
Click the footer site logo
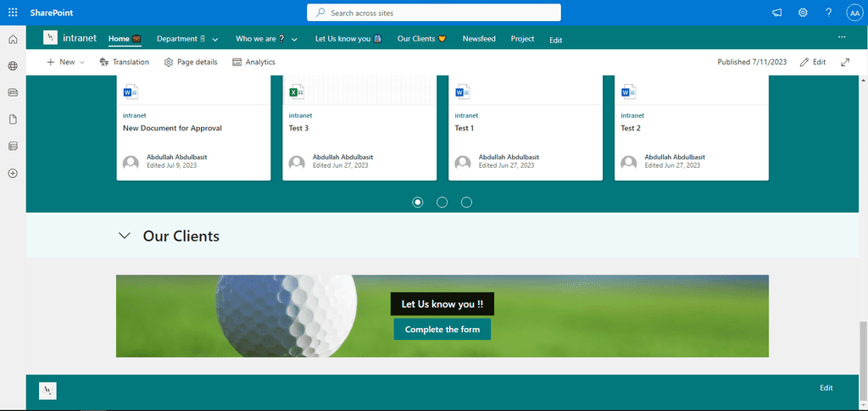47,391
